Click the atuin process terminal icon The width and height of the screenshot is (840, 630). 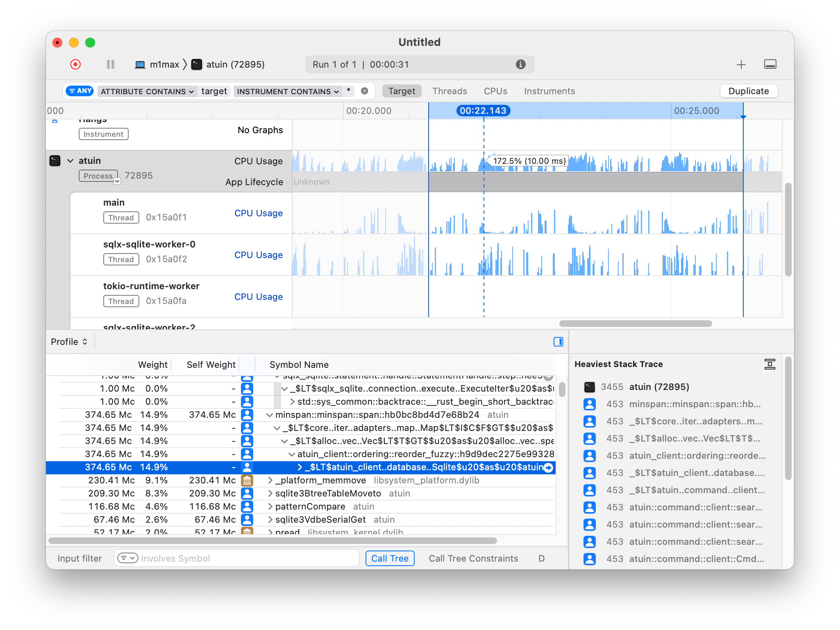(x=55, y=161)
